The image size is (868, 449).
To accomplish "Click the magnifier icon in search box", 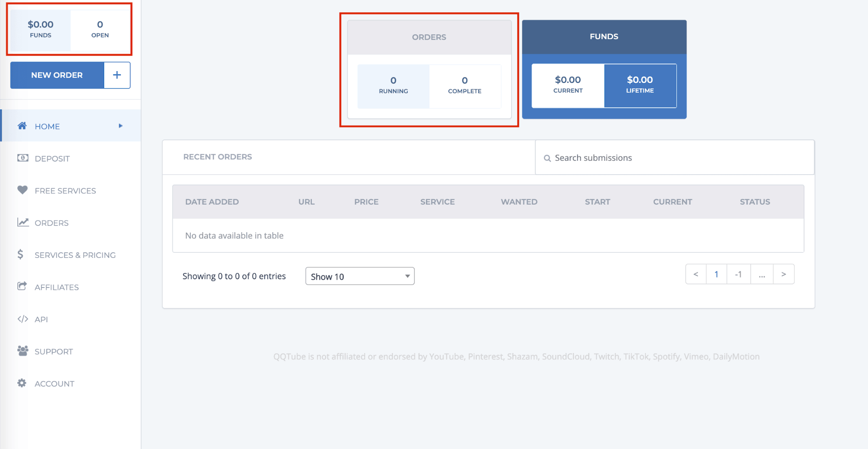I will tap(548, 158).
